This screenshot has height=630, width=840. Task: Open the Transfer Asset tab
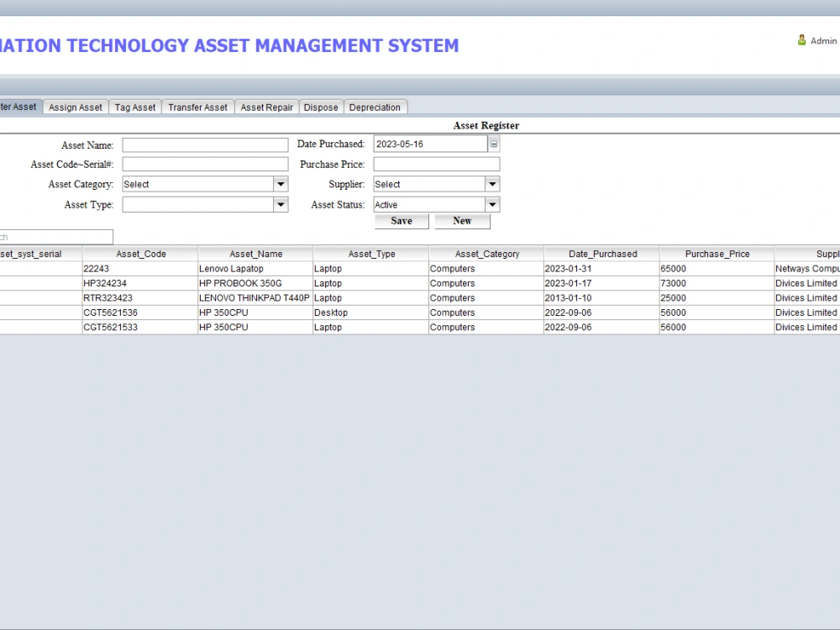(x=197, y=107)
